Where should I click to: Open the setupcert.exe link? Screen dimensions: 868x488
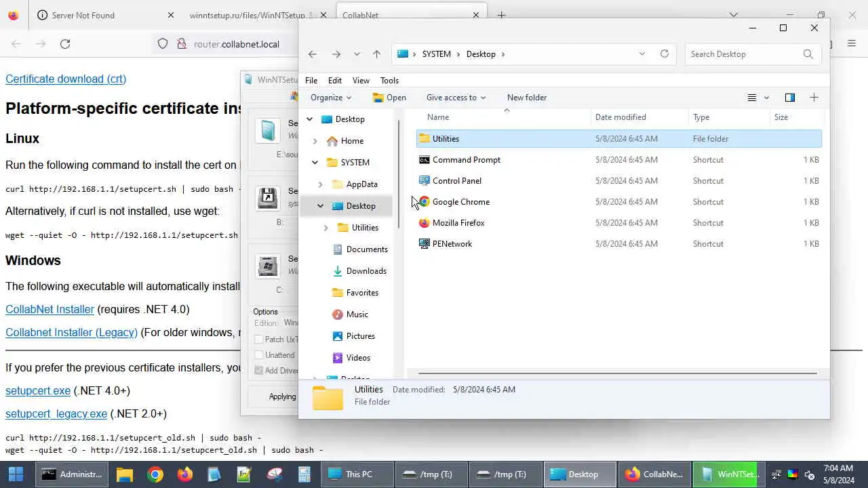[x=38, y=391]
